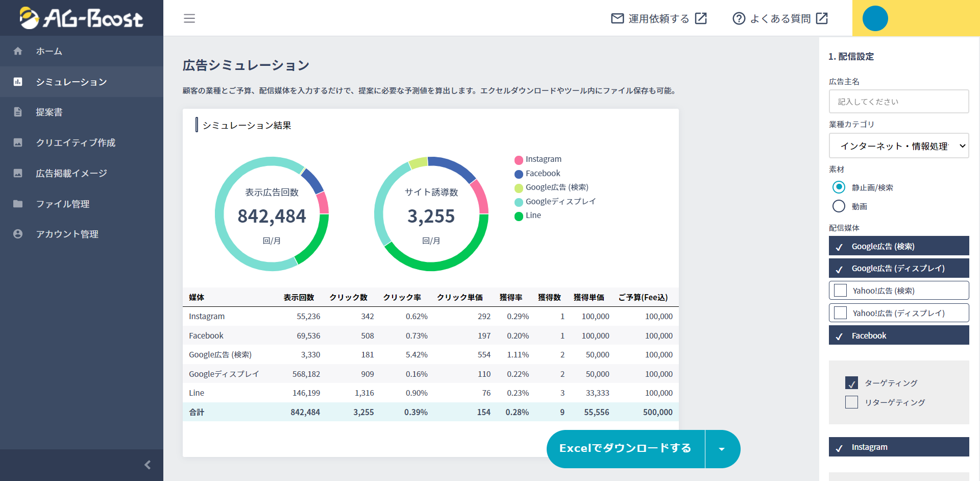Open 広告掲載イメージ in the sidebar menu
Viewport: 980px width, 481px height.
pyautogui.click(x=71, y=173)
